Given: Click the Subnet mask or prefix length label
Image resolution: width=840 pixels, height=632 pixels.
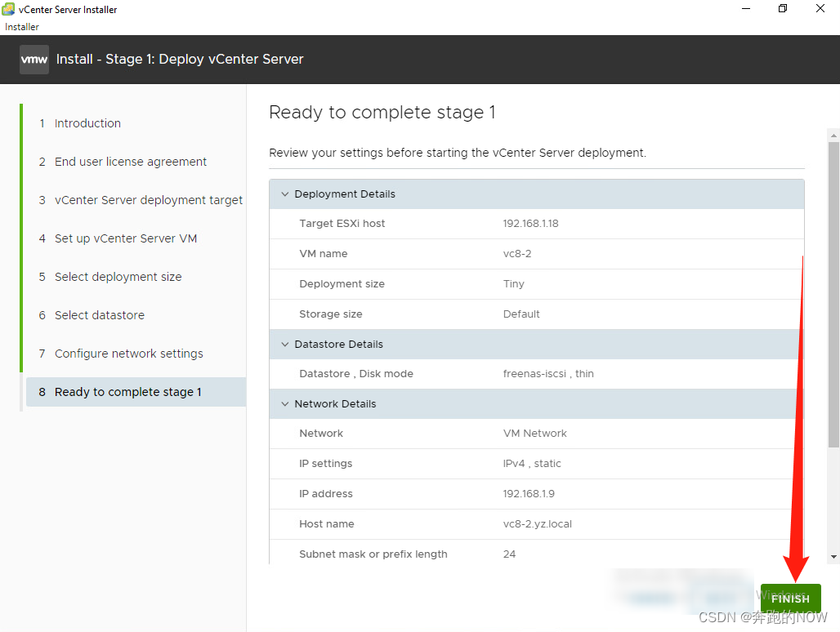Looking at the screenshot, I should click(x=373, y=554).
